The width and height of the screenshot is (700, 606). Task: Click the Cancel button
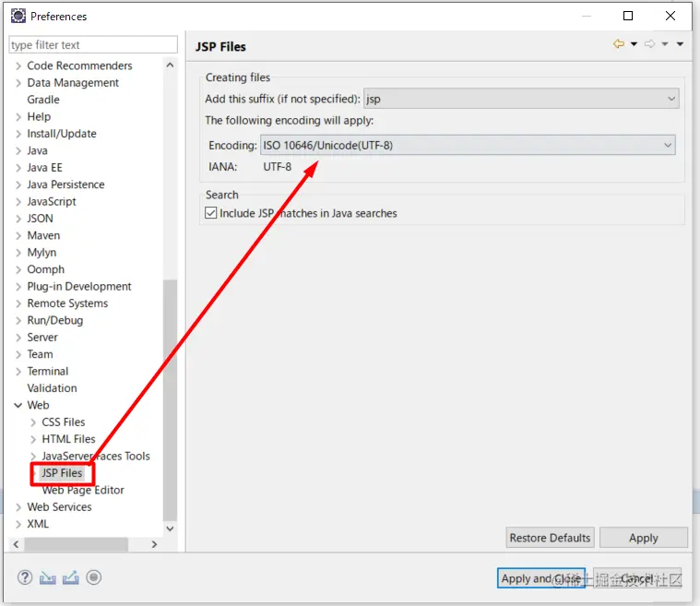click(x=637, y=578)
